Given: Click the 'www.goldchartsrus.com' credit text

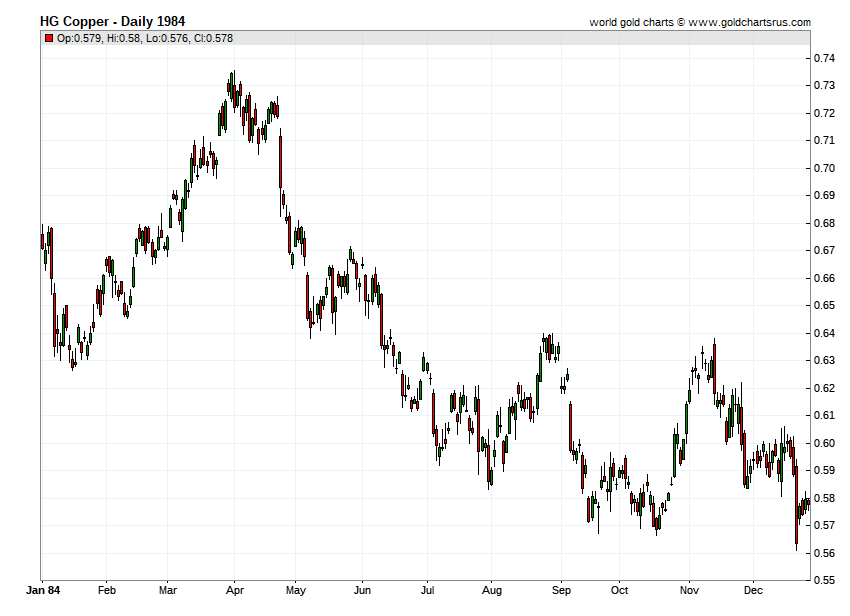Looking at the screenshot, I should (750, 22).
